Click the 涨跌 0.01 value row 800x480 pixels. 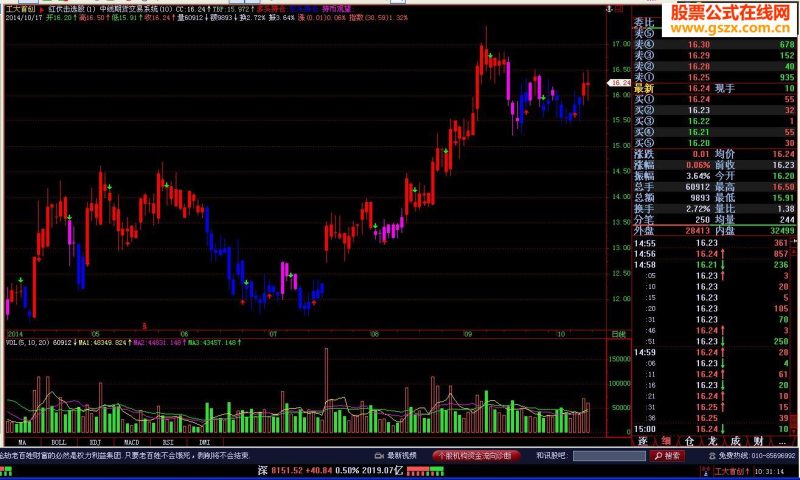(672, 154)
